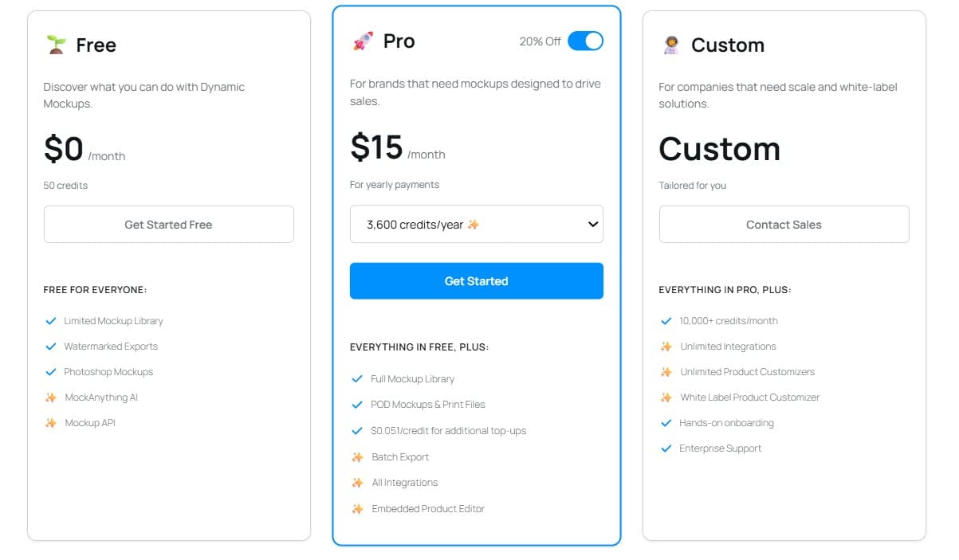Viewport: 959px width, 560px height.
Task: Click the seedling icon beside the Free plan
Action: pos(55,44)
